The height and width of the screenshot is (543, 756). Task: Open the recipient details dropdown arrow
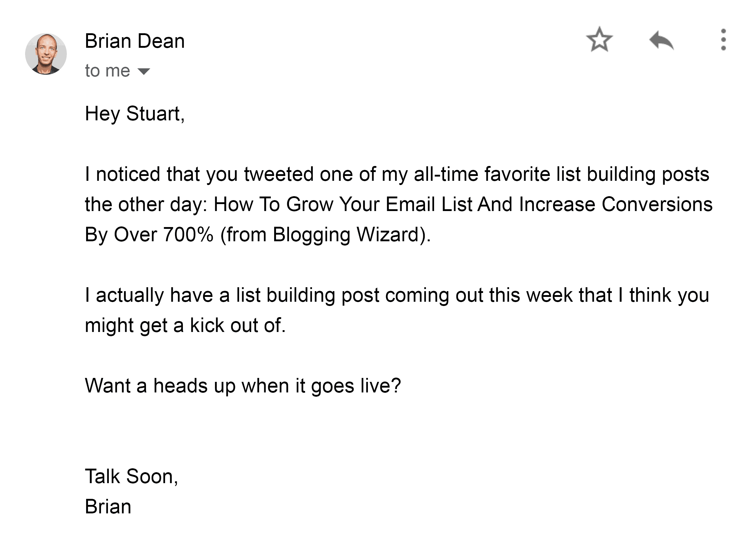[144, 71]
